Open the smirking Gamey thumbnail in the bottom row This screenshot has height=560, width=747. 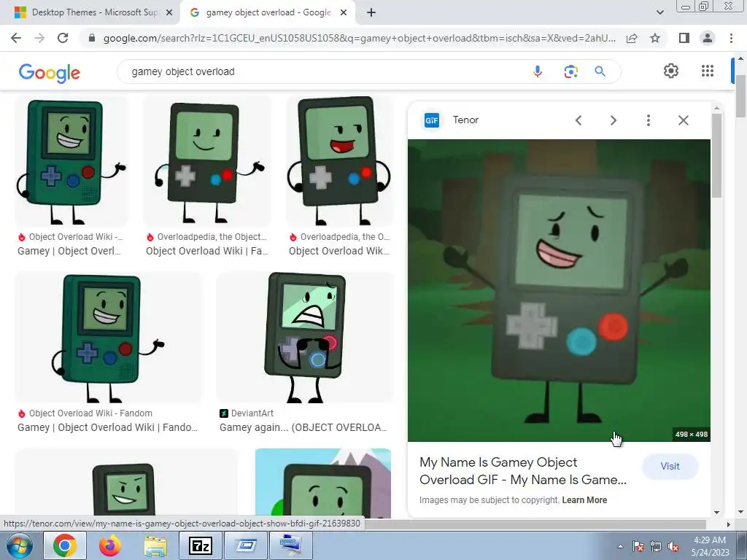tap(125, 483)
